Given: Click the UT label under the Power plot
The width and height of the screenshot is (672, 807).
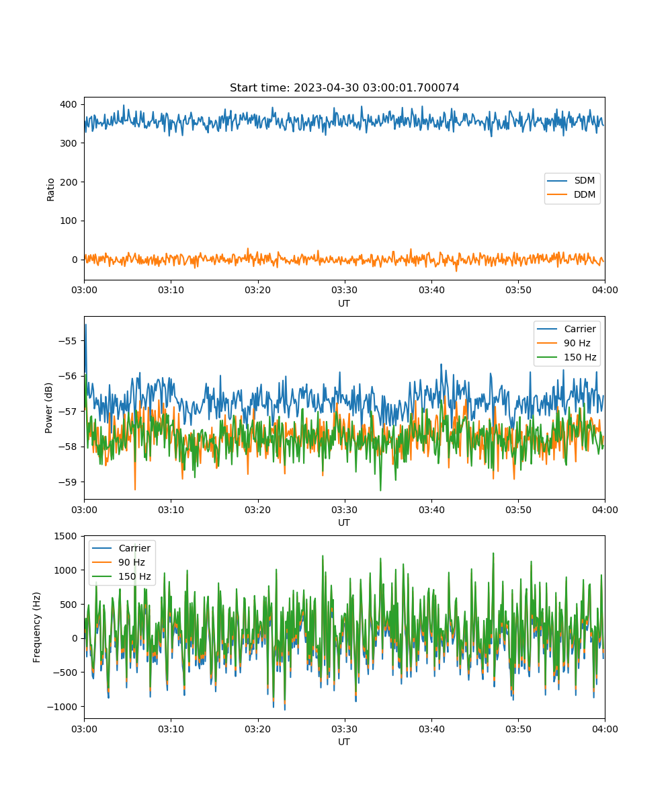Looking at the screenshot, I should click(x=344, y=523).
